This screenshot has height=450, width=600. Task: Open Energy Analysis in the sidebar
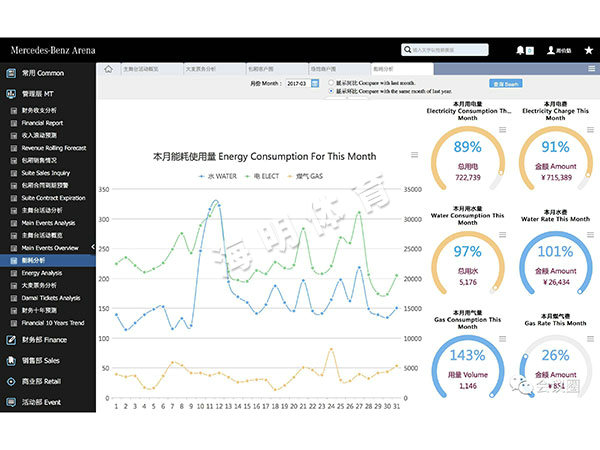(42, 272)
